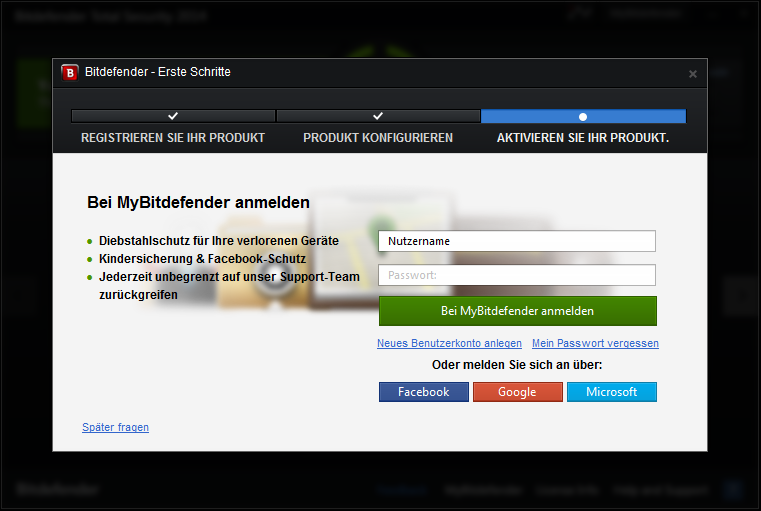Sign in with the Google button
761x511 pixels.
coord(518,392)
